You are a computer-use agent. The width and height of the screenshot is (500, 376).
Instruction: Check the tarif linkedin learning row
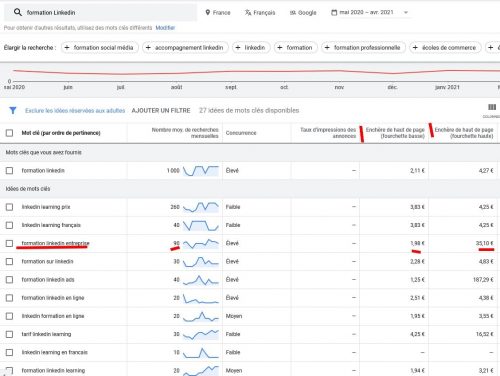9,334
